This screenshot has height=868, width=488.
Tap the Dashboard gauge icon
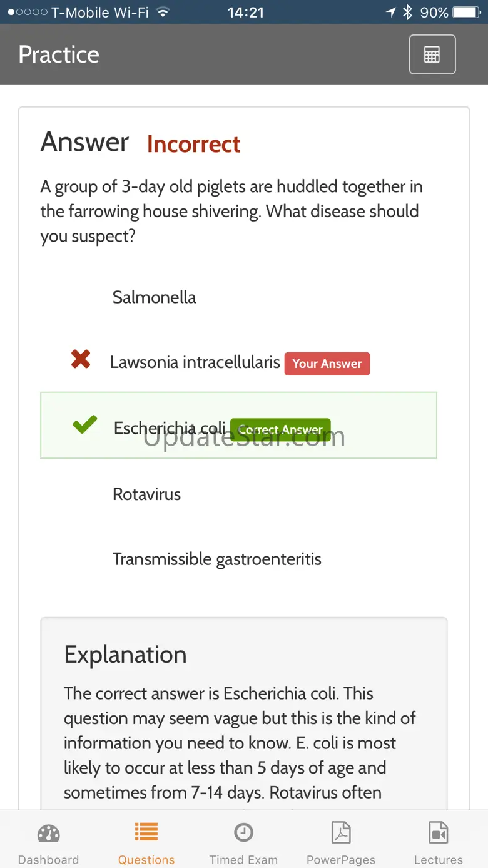tap(48, 834)
